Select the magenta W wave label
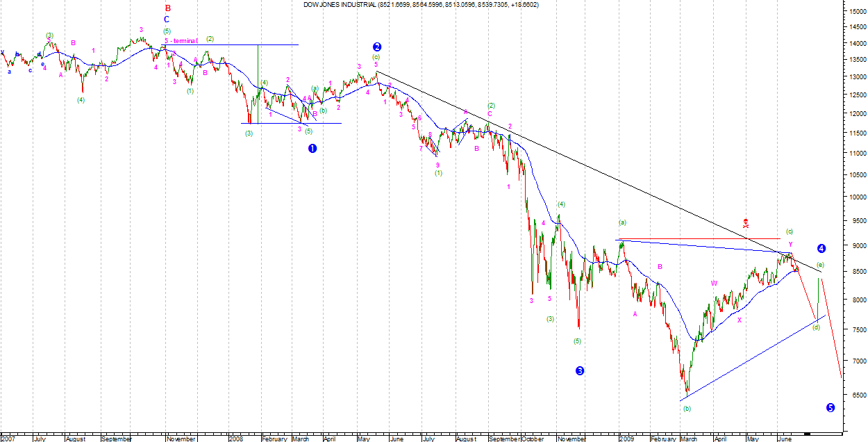The height and width of the screenshot is (442, 868). (714, 283)
